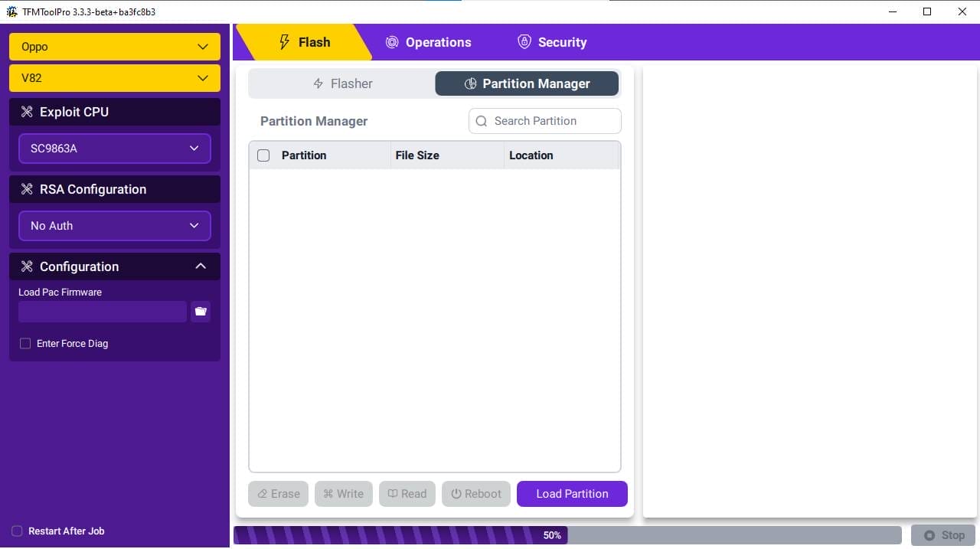Click the Erase button
Viewport: 980px width, 549px height.
coord(278,494)
